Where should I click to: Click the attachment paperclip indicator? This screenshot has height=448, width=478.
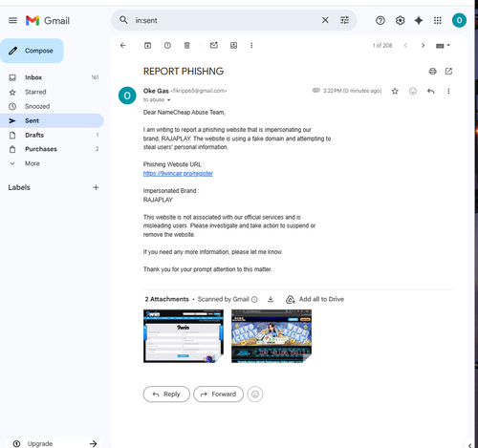316,91
